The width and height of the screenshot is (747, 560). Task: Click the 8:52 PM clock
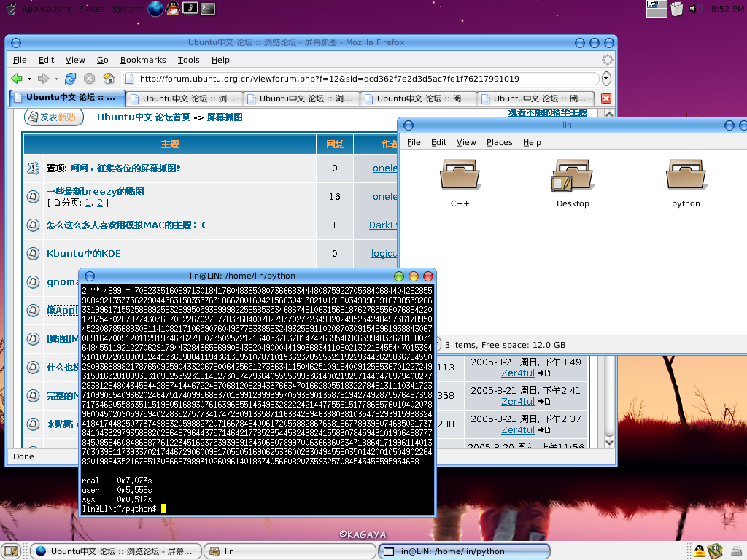click(727, 9)
